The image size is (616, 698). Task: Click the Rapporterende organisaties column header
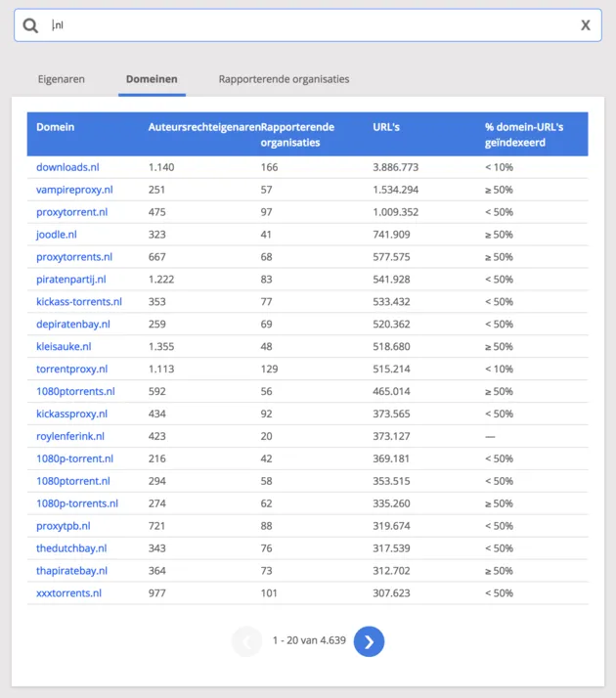point(297,135)
